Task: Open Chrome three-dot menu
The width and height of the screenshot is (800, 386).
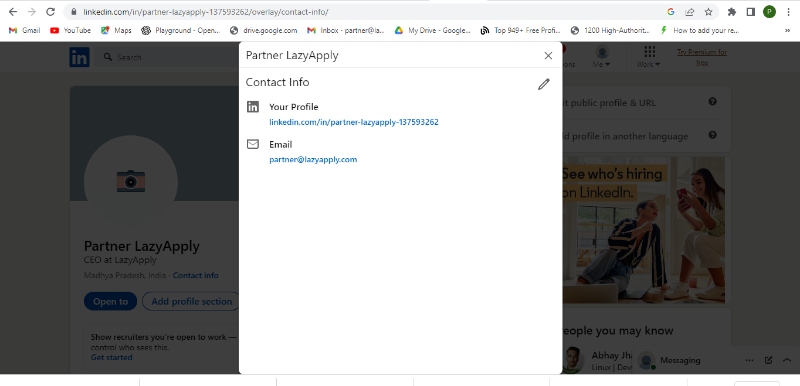Action: pyautogui.click(x=788, y=12)
